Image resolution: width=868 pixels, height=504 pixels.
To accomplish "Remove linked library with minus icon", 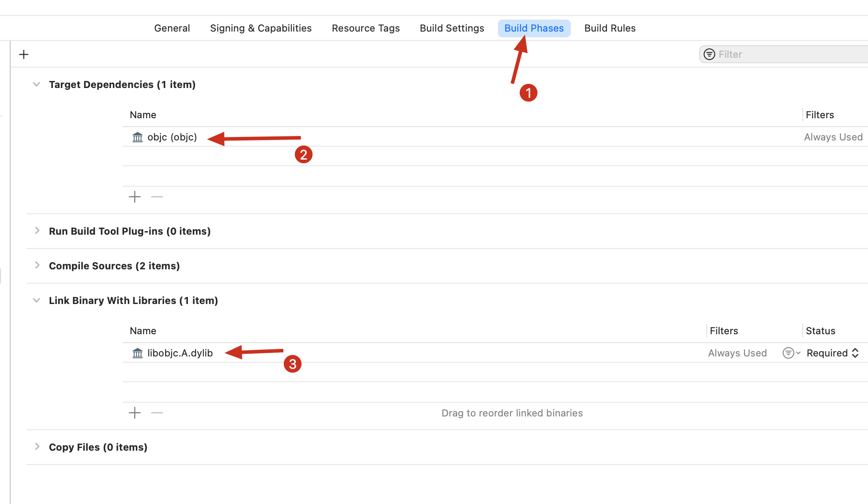I will [x=157, y=412].
